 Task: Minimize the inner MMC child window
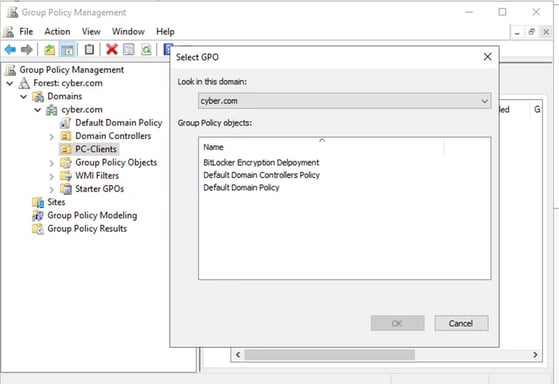click(517, 32)
